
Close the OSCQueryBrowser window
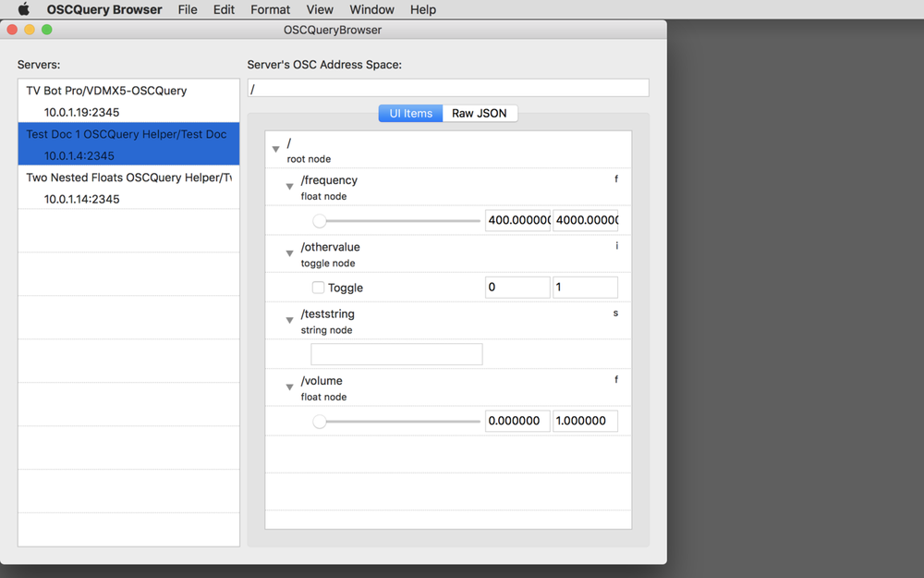[12, 30]
